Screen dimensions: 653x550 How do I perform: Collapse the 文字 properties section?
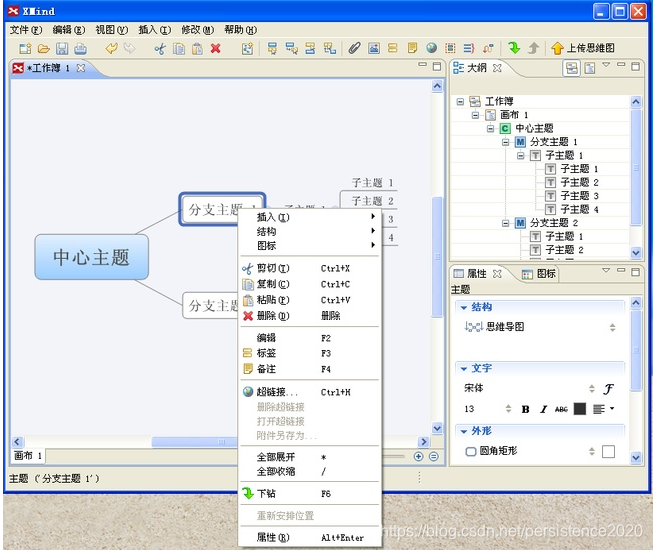[464, 369]
